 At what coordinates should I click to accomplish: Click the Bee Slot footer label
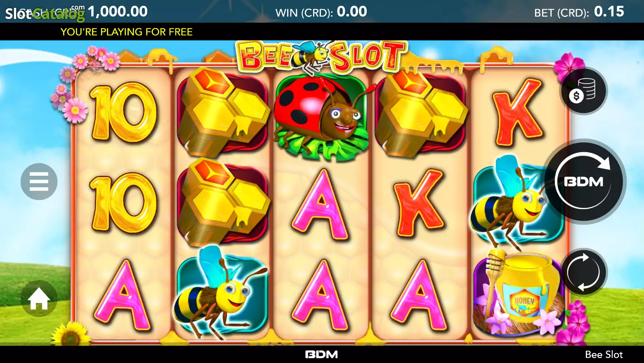coord(604,354)
